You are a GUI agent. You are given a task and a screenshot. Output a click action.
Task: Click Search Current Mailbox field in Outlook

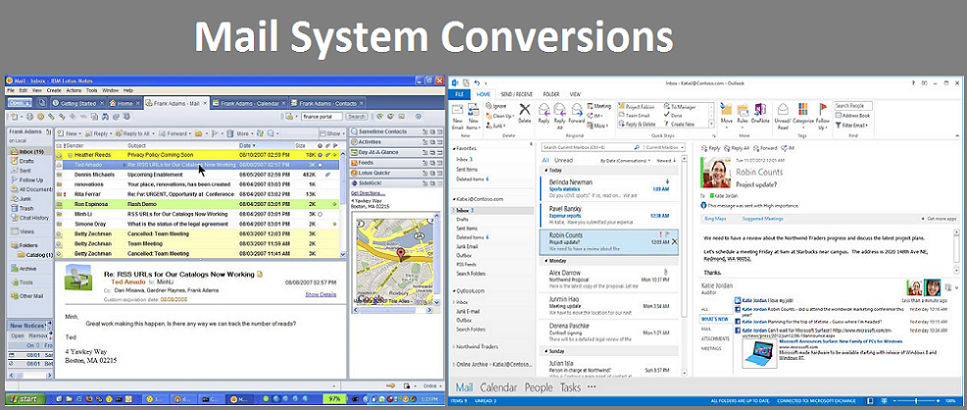pos(590,148)
